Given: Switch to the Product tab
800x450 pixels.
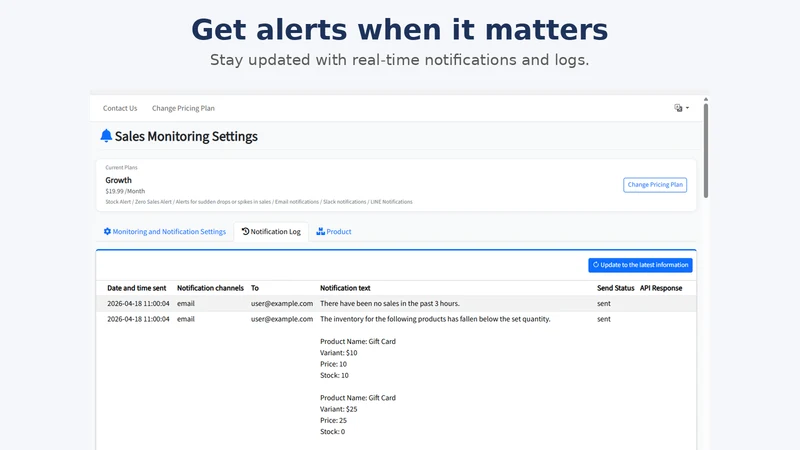Looking at the screenshot, I should pyautogui.click(x=334, y=232).
